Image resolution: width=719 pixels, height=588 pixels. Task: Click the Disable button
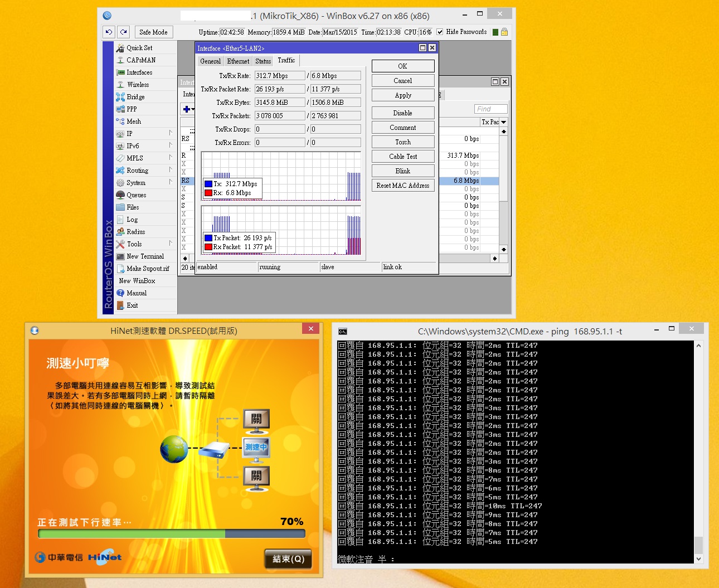coord(403,113)
